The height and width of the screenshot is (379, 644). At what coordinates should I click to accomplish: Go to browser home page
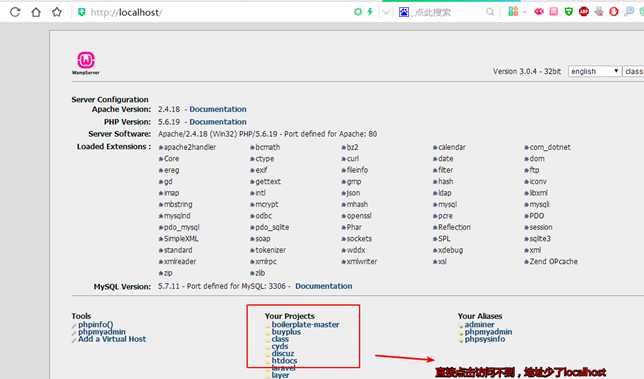coord(36,12)
